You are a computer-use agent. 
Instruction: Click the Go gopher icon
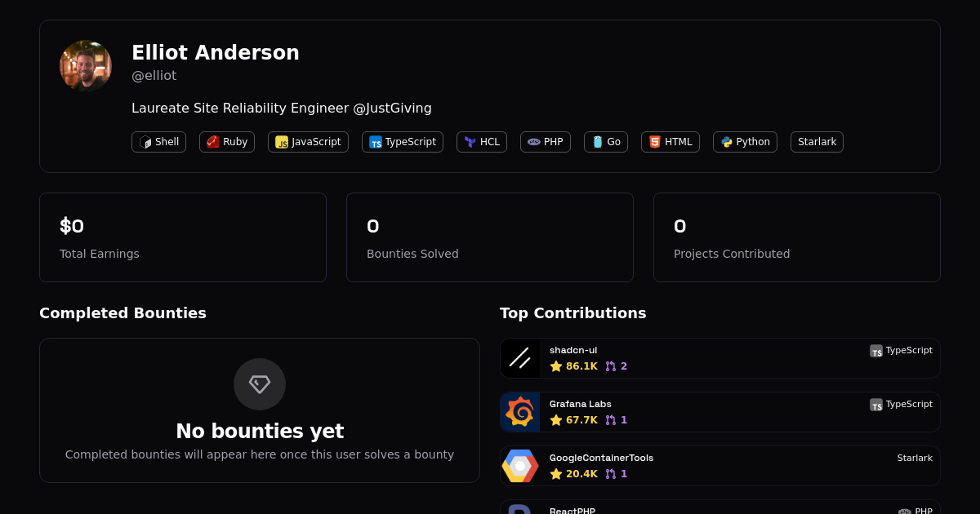[x=598, y=142]
